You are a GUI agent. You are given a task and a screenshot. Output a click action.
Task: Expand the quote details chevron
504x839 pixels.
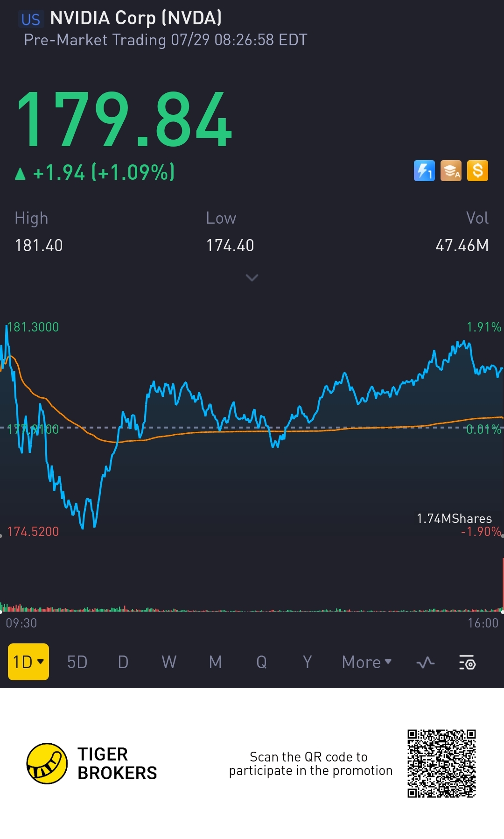[252, 278]
